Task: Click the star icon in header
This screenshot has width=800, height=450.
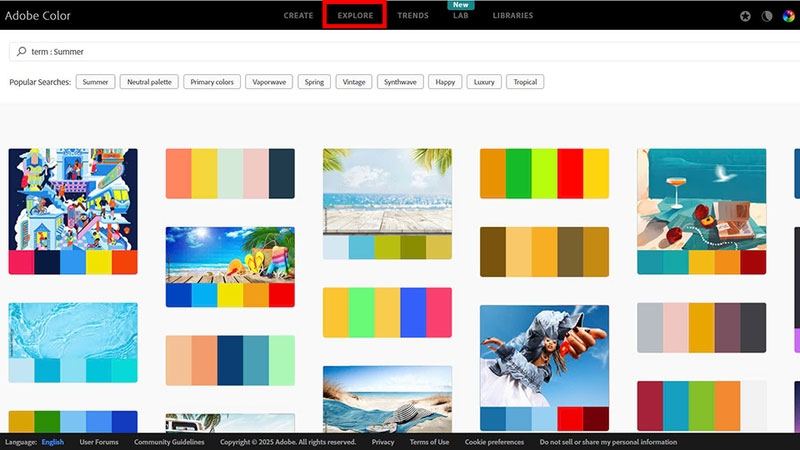Action: coord(745,16)
